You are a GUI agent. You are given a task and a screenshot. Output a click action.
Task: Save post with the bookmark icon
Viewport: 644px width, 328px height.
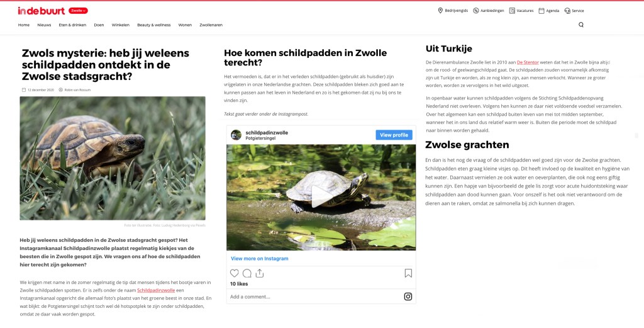(408, 273)
